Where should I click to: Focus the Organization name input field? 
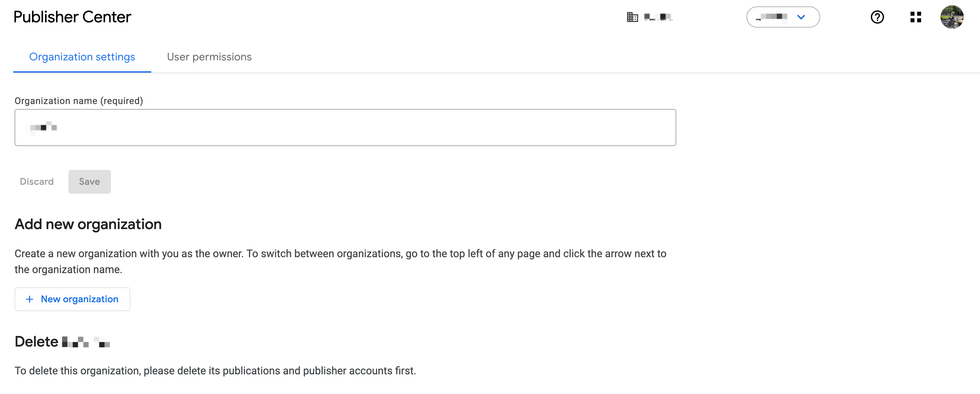click(345, 128)
